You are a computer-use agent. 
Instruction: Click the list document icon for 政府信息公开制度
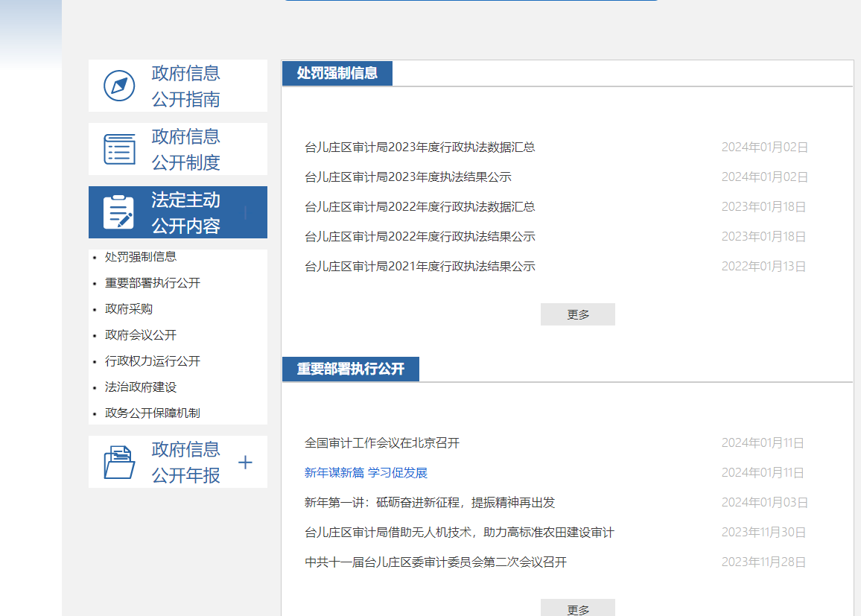pyautogui.click(x=119, y=149)
